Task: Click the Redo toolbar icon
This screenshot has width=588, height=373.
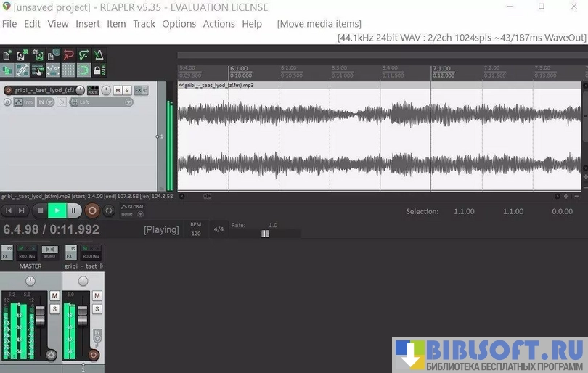Action: point(84,54)
